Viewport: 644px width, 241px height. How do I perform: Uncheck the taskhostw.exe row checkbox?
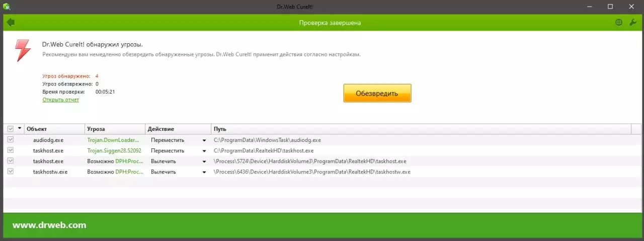[x=11, y=172]
